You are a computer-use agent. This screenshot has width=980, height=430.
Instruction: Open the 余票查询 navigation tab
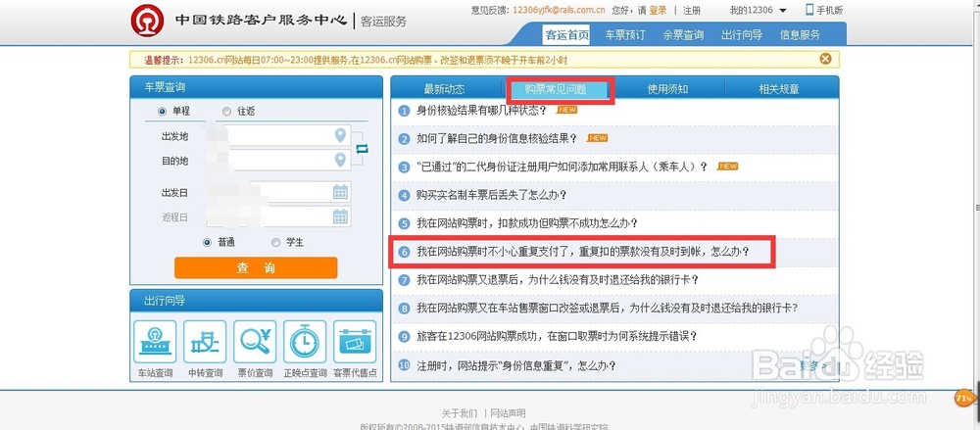coord(683,35)
